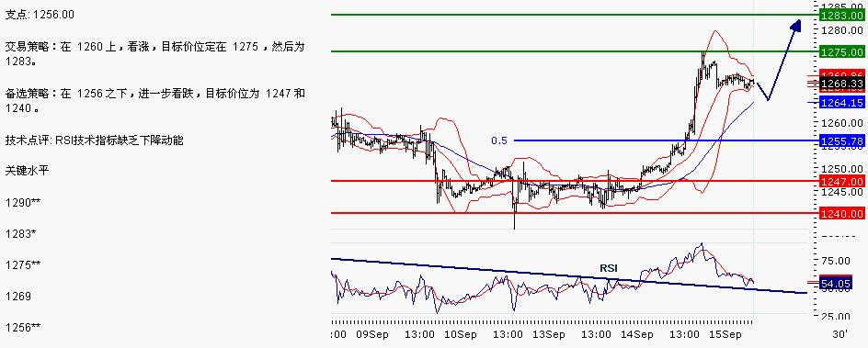Click the '备选策略' alternative strategy paragraph
This screenshot has width=868, height=348.
pyautogui.click(x=155, y=101)
